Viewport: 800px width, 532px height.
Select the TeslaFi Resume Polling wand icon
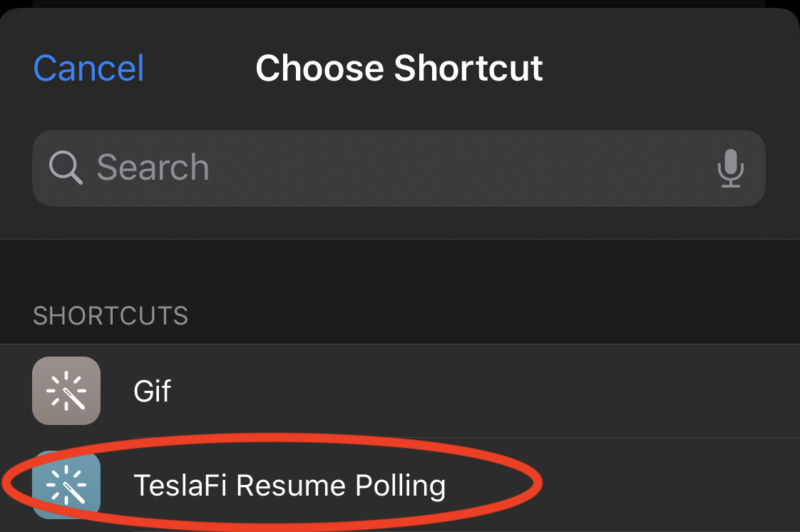click(66, 484)
